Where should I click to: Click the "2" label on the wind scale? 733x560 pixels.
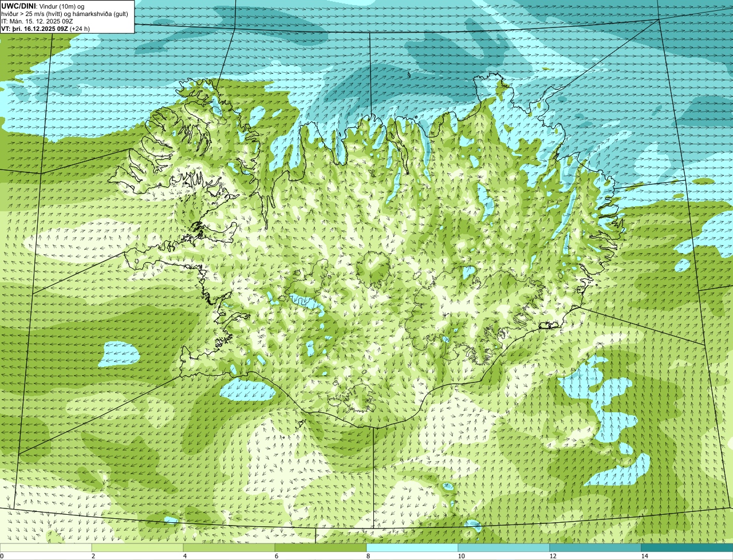tap(93, 556)
